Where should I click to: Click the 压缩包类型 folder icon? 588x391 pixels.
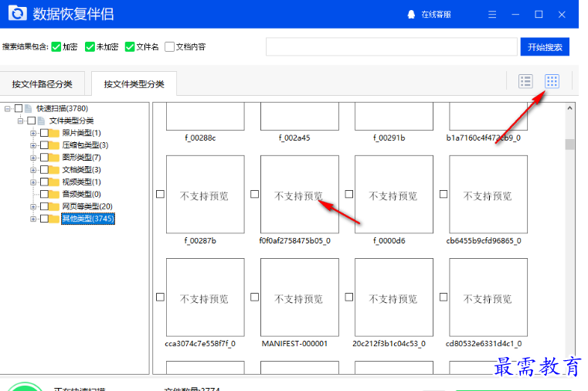tap(54, 145)
